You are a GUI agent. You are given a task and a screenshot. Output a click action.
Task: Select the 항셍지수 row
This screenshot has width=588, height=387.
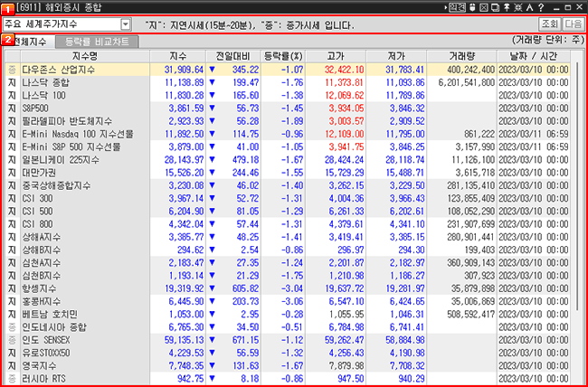tap(288, 288)
